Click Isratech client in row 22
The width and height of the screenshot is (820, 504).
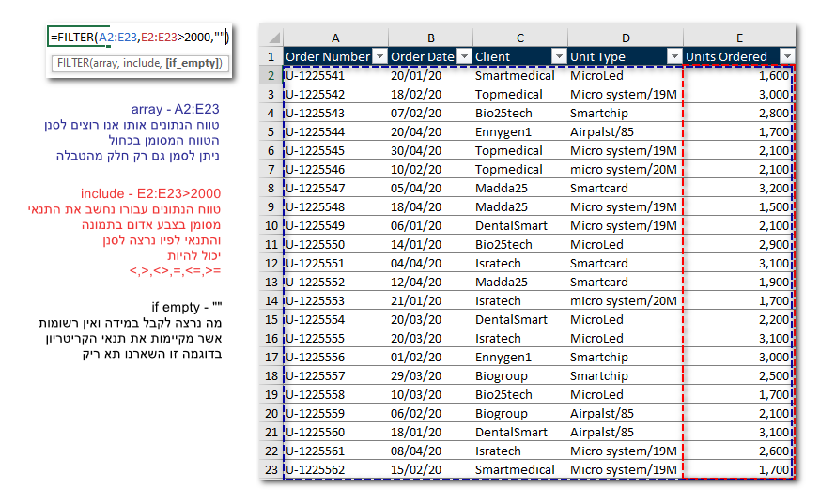(519, 451)
